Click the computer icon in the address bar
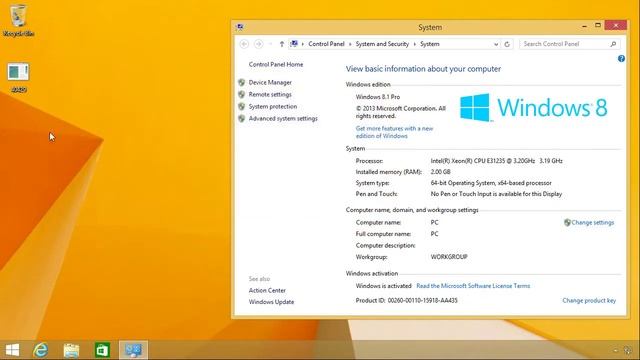Image resolution: width=640 pixels, height=360 pixels. coord(294,44)
